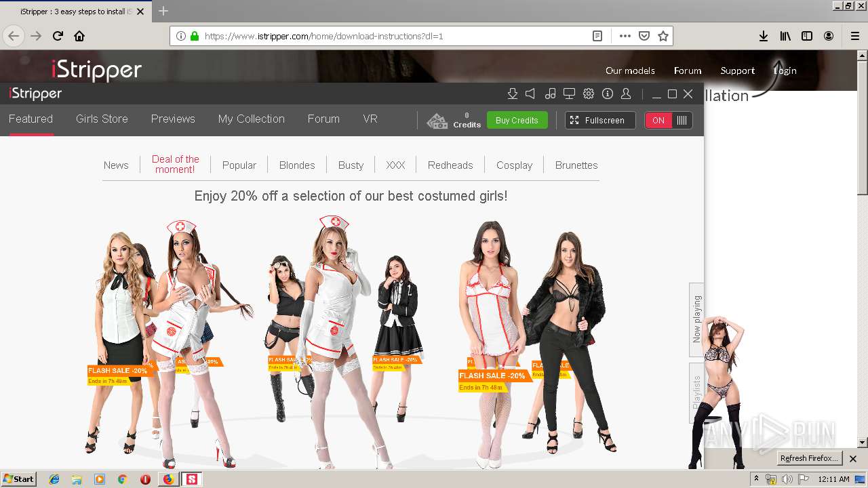
Task: Open Our models link on website
Action: [630, 70]
